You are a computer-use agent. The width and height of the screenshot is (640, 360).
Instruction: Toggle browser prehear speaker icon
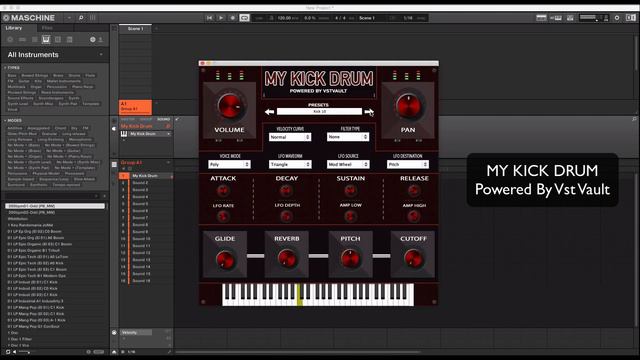click(x=14, y=352)
